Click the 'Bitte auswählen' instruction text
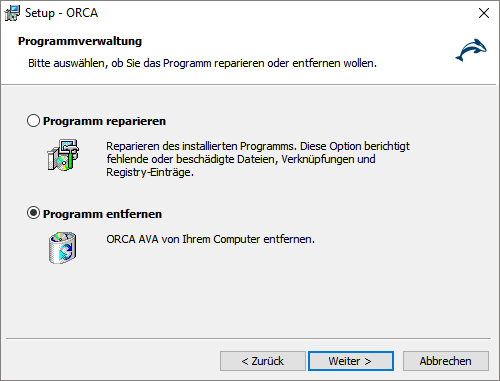Viewport: 500px width, 381px height. pos(202,63)
